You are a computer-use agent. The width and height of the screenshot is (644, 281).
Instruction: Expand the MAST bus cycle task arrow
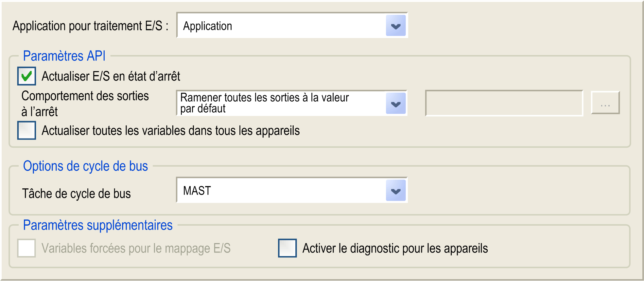click(395, 191)
